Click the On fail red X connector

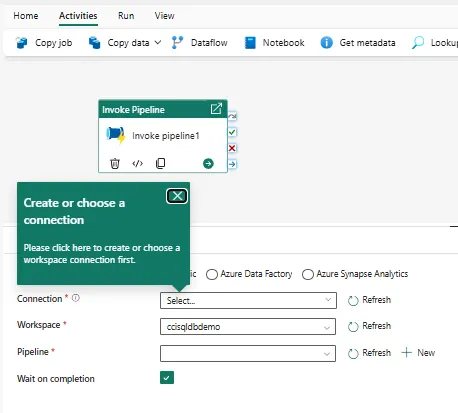(x=232, y=148)
